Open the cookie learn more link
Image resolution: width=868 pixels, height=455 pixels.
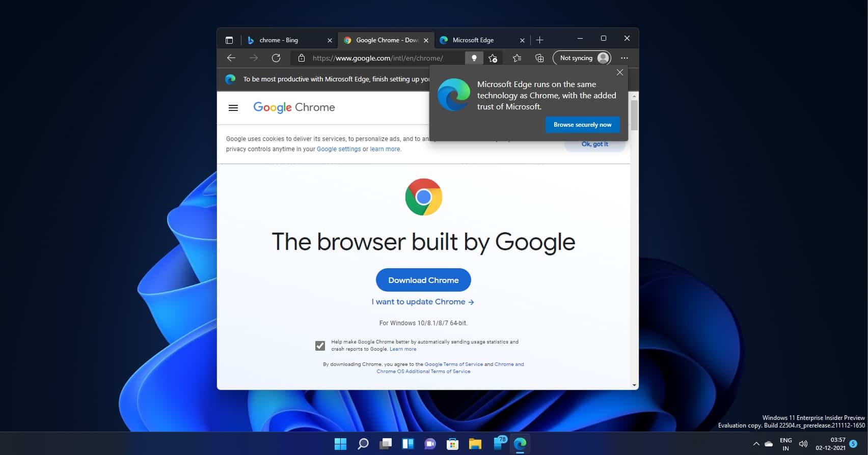[385, 149]
